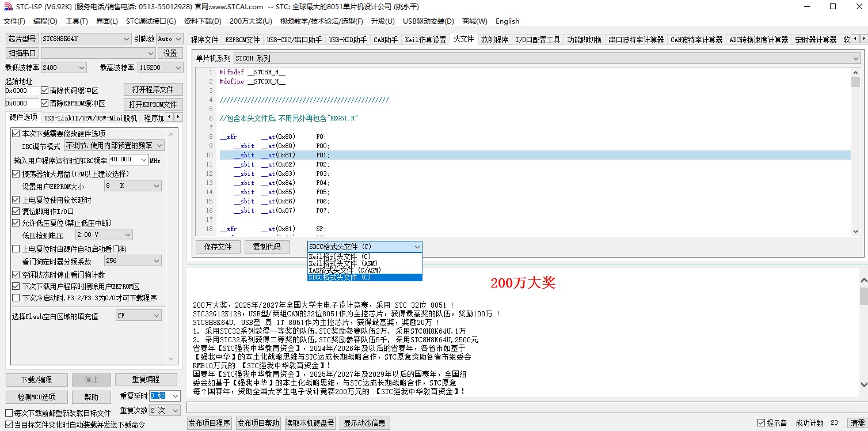Toggle 允许低压复位 checkbox

(16, 223)
